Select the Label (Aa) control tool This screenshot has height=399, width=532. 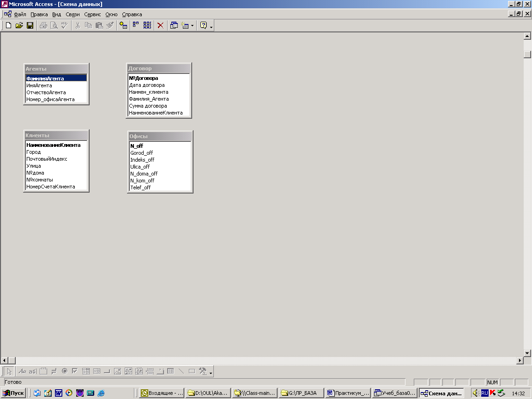coord(22,371)
